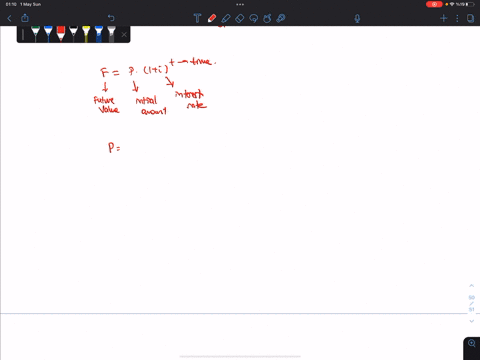Image resolution: width=480 pixels, height=360 pixels.
Task: Start audio recording with the microphone
Action: (x=357, y=18)
